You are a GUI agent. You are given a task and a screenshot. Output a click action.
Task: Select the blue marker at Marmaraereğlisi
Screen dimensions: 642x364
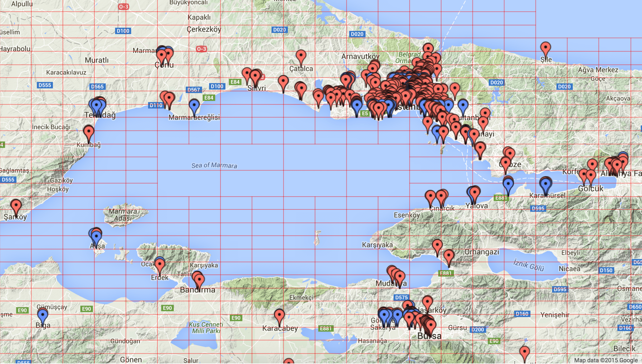(x=194, y=106)
